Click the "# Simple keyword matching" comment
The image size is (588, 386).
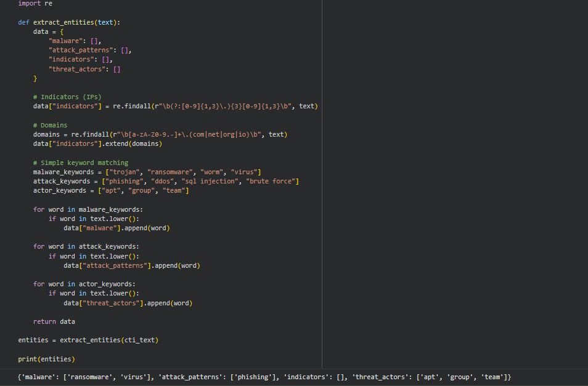81,163
